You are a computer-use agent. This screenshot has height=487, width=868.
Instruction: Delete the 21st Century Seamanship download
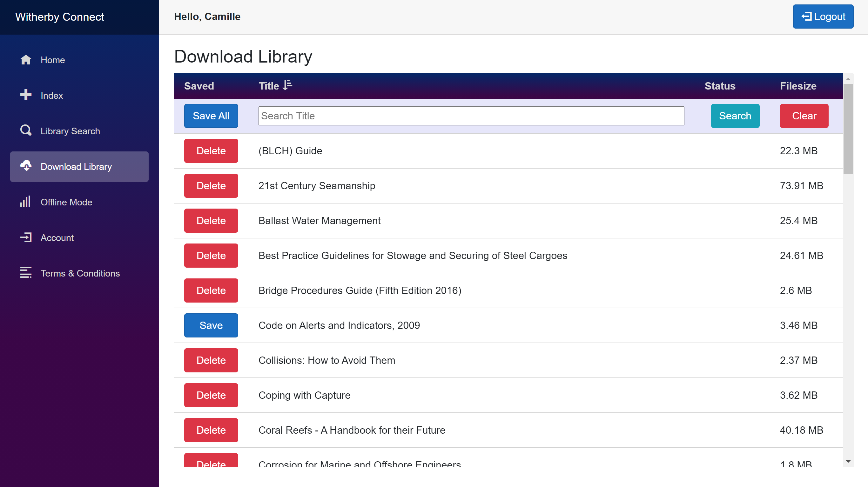[x=211, y=186]
